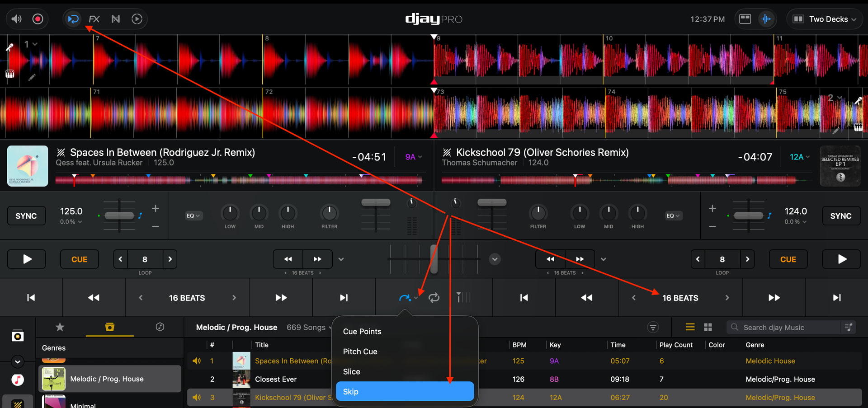The image size is (868, 408).
Task: Open the favorites star tab in library
Action: point(60,327)
